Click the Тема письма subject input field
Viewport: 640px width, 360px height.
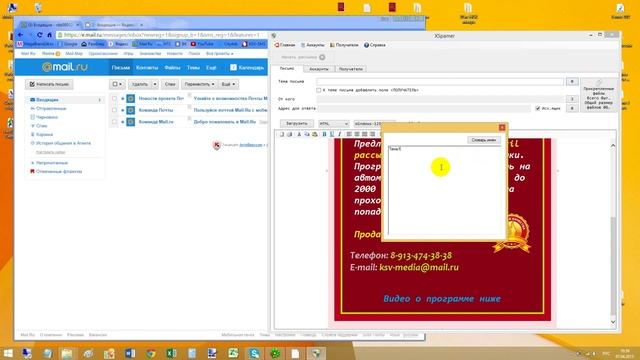coord(440,82)
